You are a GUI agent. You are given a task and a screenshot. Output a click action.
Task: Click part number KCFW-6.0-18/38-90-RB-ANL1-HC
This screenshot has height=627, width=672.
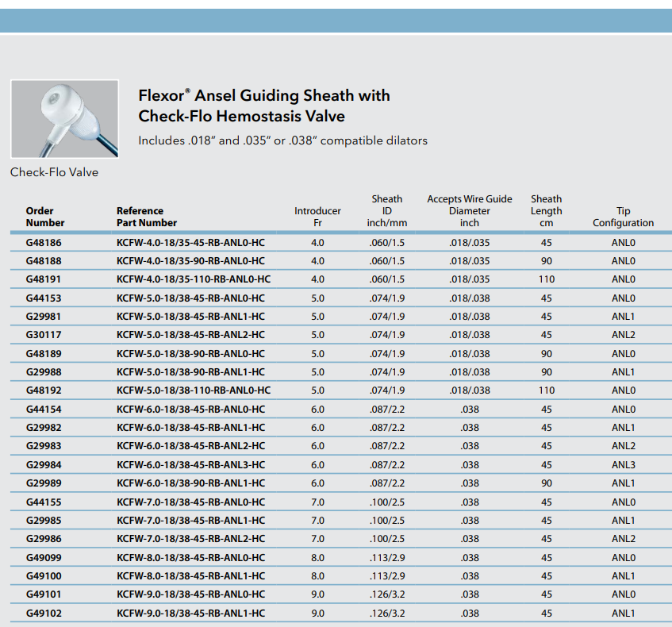click(x=190, y=483)
